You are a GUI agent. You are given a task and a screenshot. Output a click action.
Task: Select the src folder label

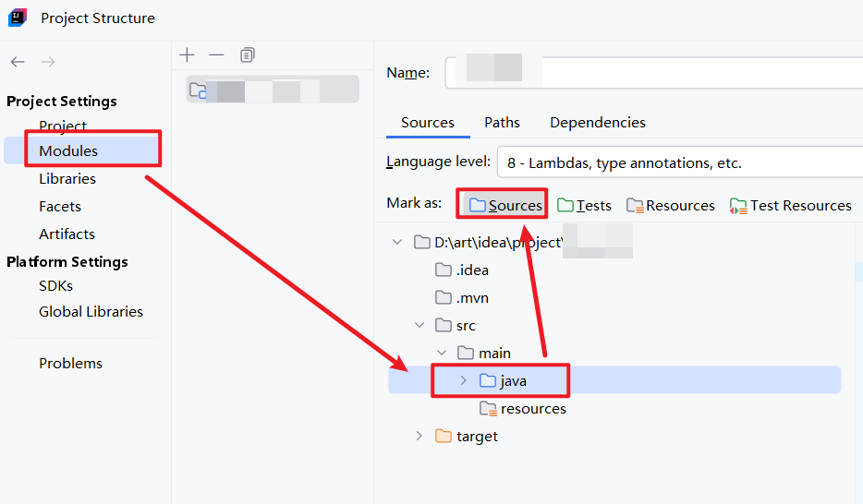(x=466, y=325)
